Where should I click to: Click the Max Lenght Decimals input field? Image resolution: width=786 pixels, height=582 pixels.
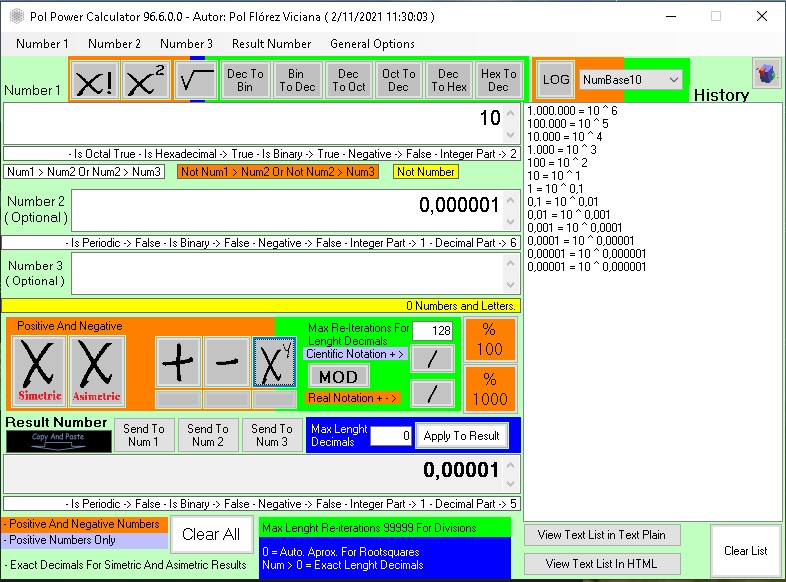[391, 436]
